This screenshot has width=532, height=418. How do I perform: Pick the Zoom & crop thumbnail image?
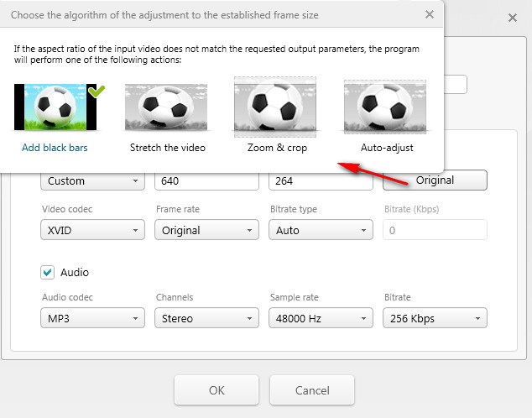coord(275,107)
